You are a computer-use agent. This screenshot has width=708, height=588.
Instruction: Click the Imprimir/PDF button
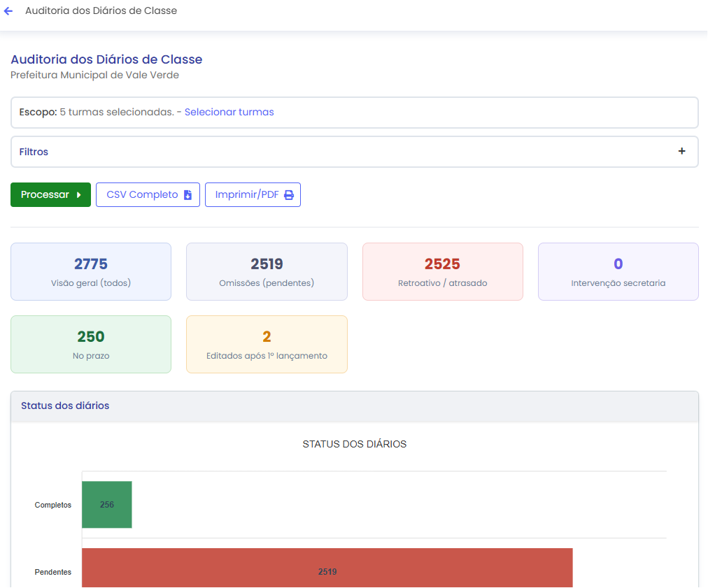tap(253, 195)
